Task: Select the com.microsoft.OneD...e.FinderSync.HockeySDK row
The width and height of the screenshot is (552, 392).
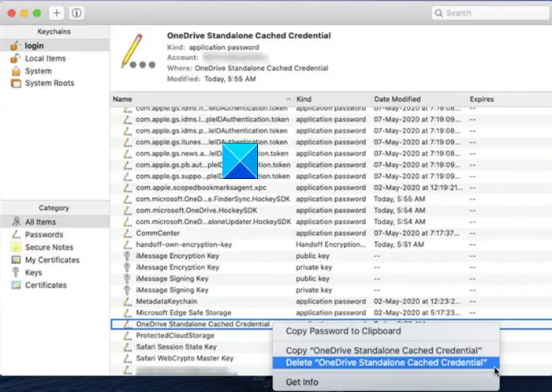Action: [x=331, y=199]
